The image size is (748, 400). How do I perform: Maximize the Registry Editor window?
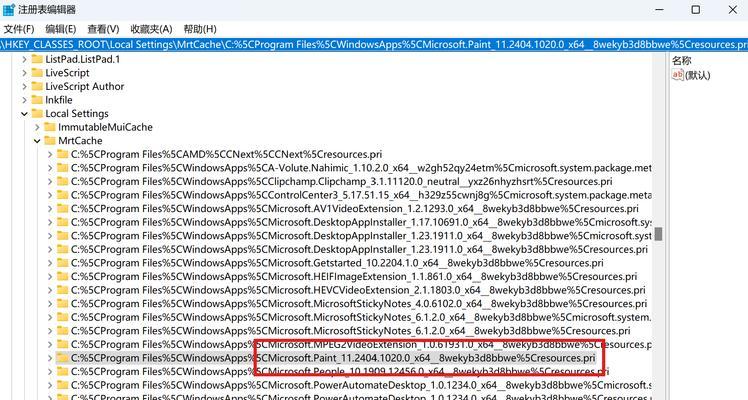696,10
